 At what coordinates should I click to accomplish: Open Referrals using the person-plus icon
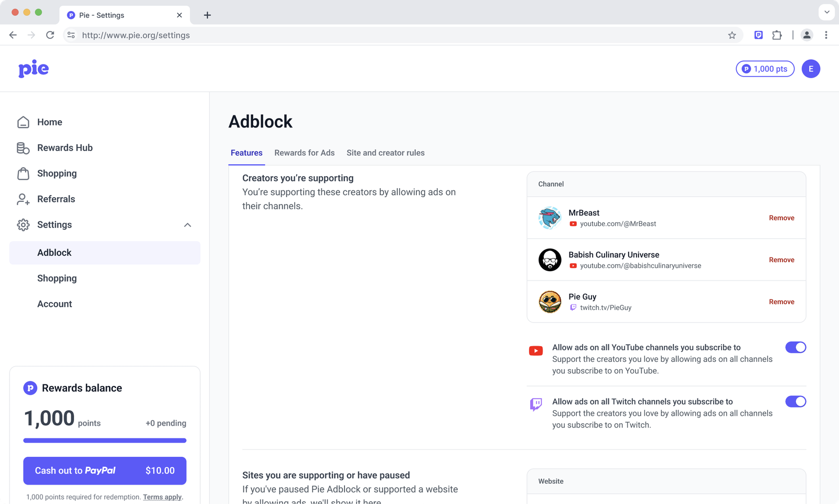[23, 199]
